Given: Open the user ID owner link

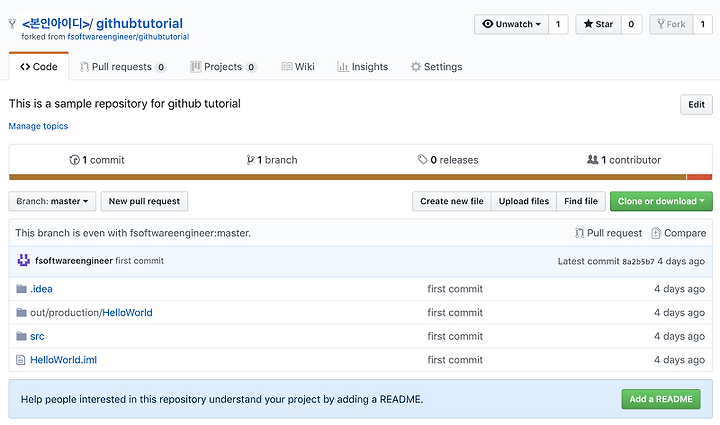Looking at the screenshot, I should (55, 23).
